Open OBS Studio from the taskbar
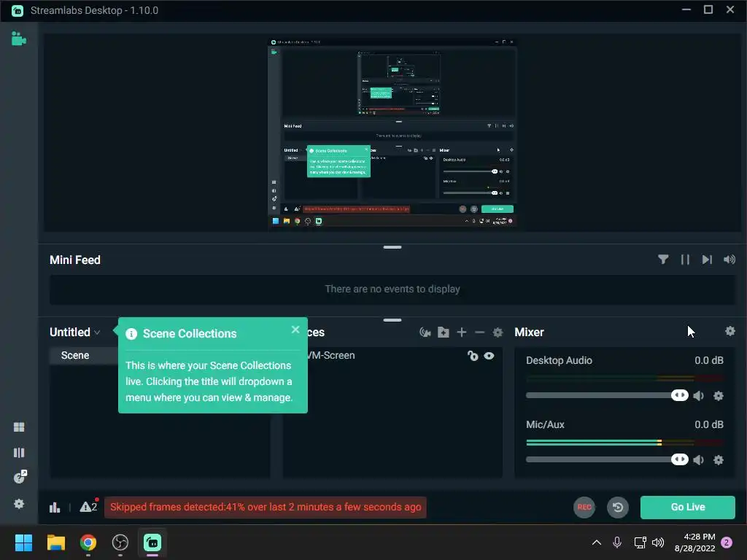Image resolution: width=747 pixels, height=560 pixels. coord(120,542)
